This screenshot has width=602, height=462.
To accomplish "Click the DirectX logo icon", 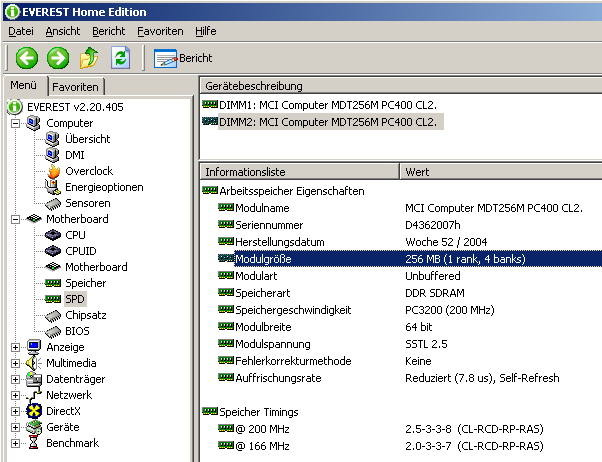I will click(34, 411).
